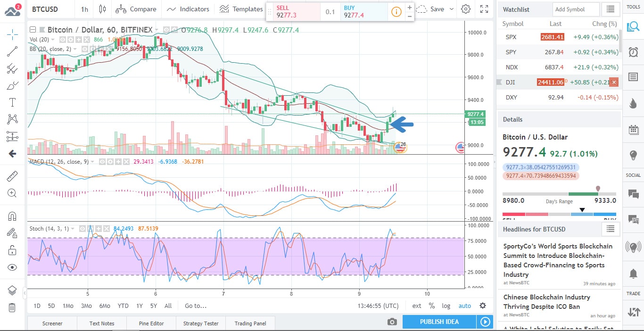Open the Vol (20) indicator dropdown
This screenshot has height=331, width=644.
(53, 40)
